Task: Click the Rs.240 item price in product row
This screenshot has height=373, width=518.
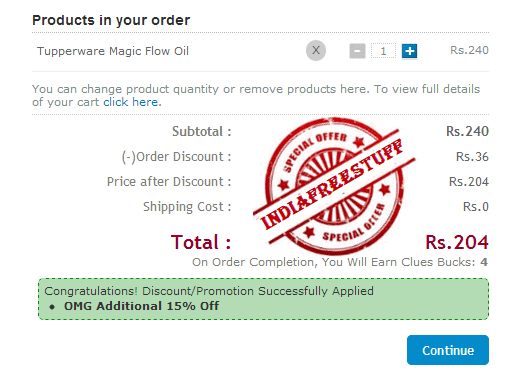Action: point(469,50)
